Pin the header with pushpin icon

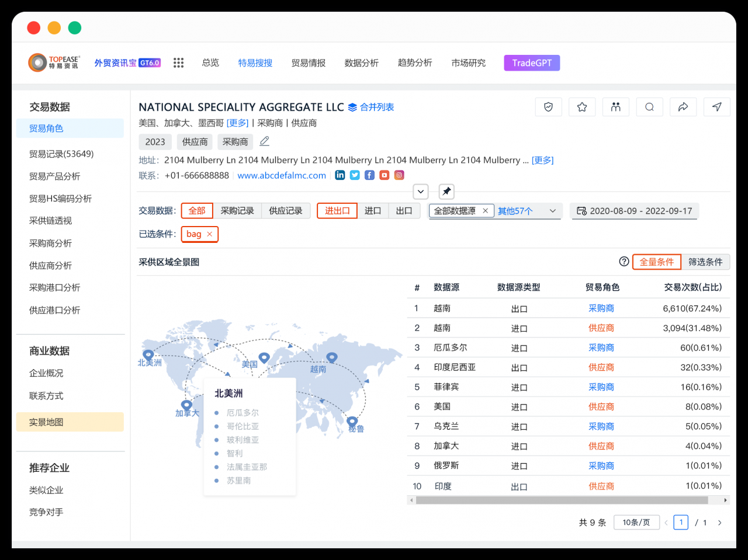pyautogui.click(x=446, y=192)
